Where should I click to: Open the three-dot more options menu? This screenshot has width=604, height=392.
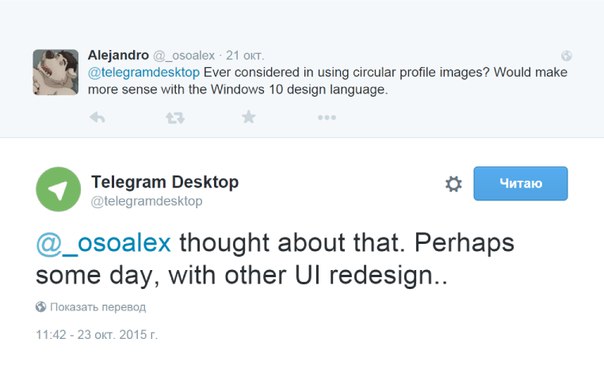point(327,117)
